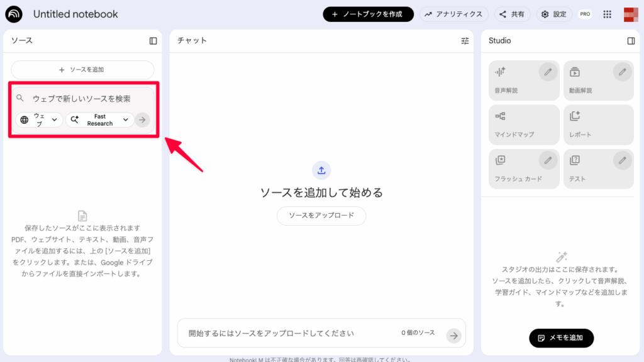Open the Fast Research mode dropdown

point(99,119)
